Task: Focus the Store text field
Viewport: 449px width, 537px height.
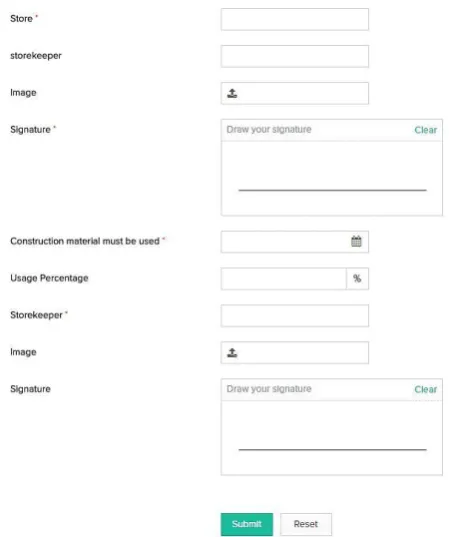Action: [295, 19]
